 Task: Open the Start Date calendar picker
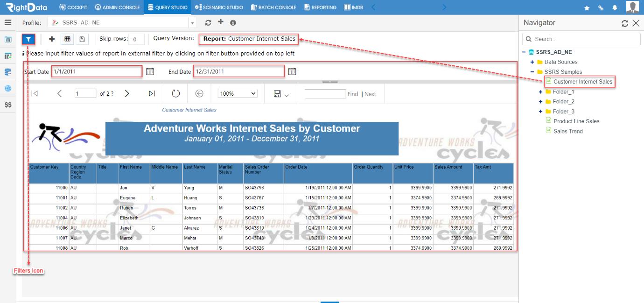point(150,71)
